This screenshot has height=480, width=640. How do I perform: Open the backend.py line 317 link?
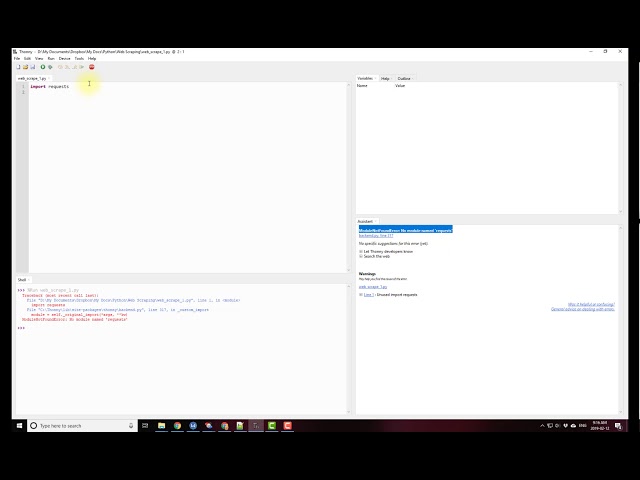click(x=376, y=236)
